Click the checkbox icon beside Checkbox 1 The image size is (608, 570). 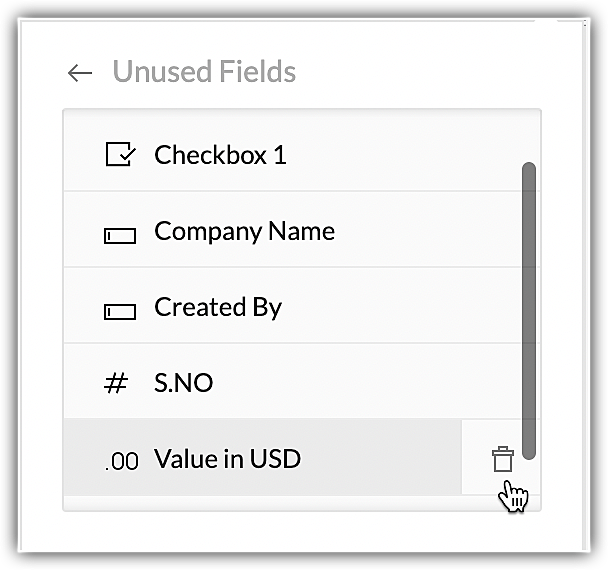pos(120,155)
